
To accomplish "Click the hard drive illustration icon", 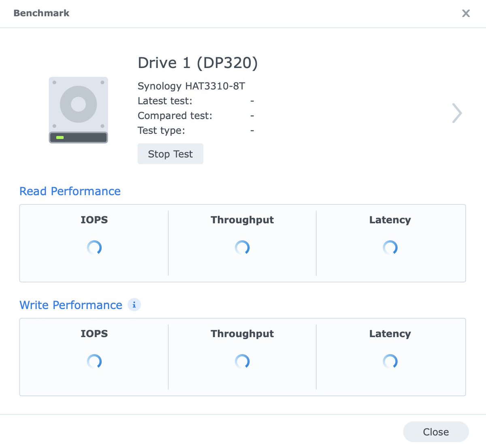I will (78, 109).
